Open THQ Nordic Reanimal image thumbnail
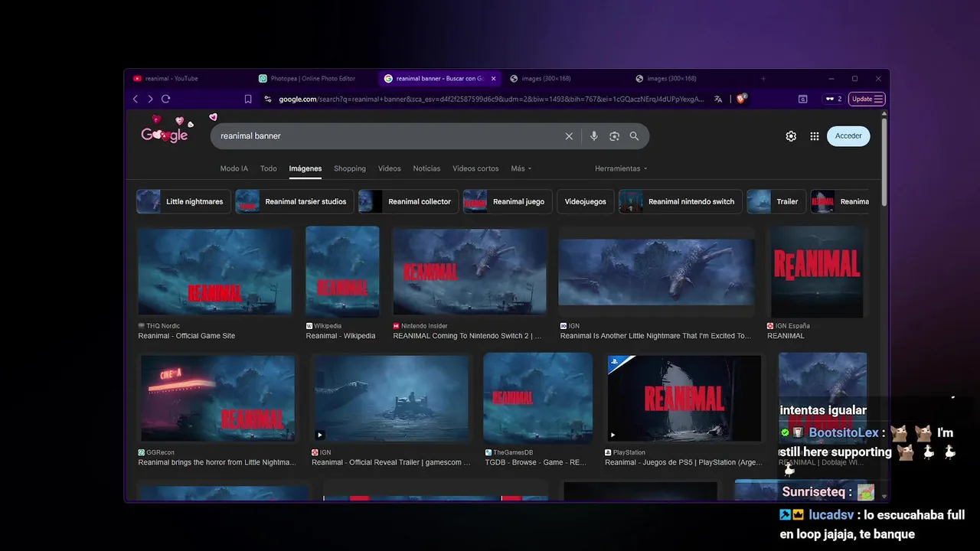 (x=214, y=272)
